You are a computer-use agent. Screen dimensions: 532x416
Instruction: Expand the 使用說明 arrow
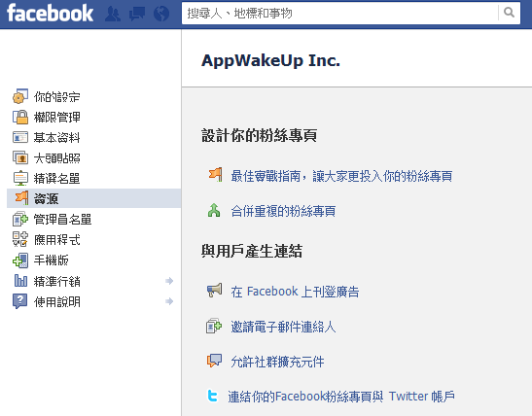(169, 301)
